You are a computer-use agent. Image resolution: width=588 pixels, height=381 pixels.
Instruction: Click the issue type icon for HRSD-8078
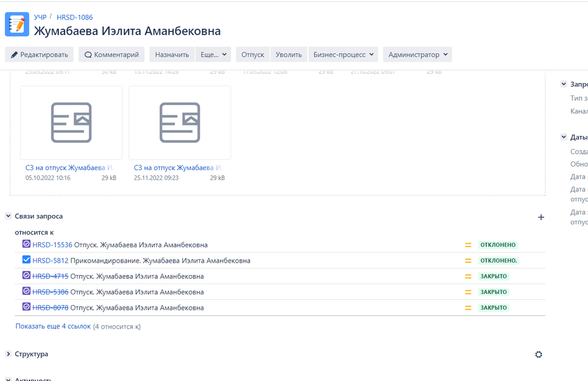coord(26,307)
